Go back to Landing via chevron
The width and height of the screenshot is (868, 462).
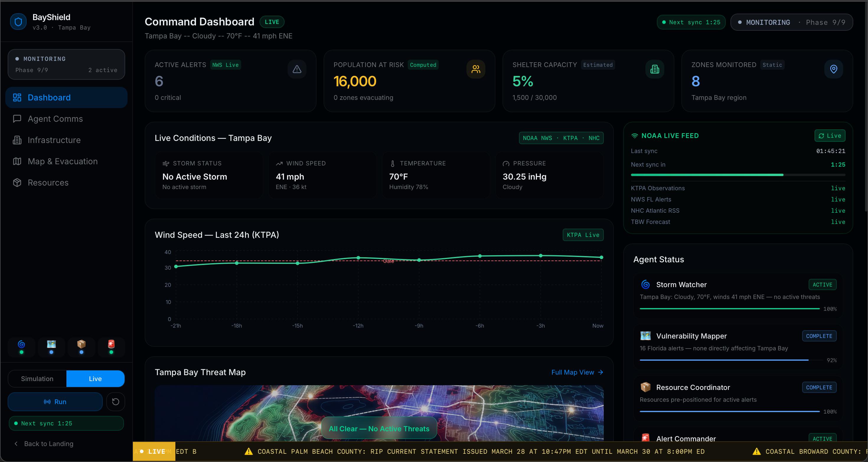coord(16,444)
